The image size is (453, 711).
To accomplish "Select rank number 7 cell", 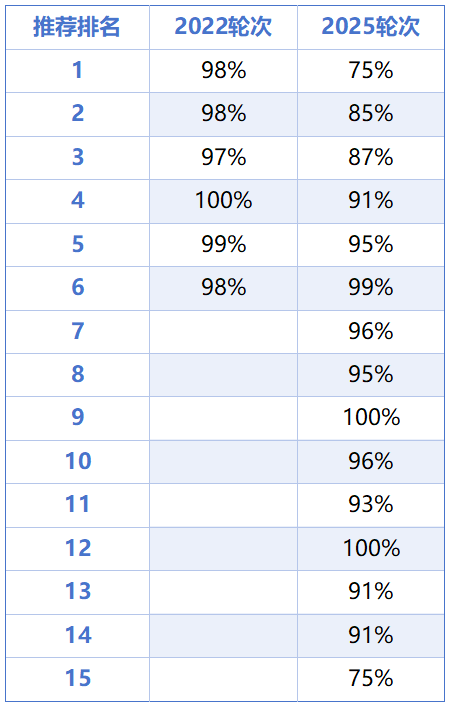I will coord(78,331).
